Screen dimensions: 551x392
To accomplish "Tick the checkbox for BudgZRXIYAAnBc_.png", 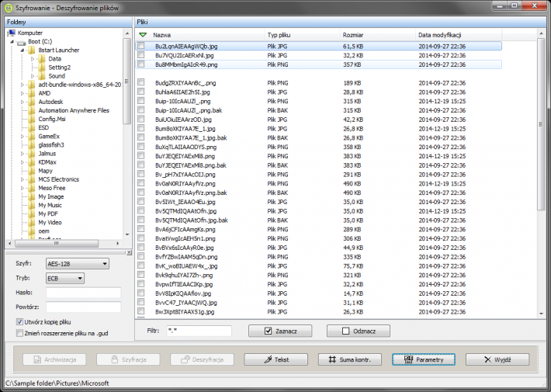I will point(141,82).
